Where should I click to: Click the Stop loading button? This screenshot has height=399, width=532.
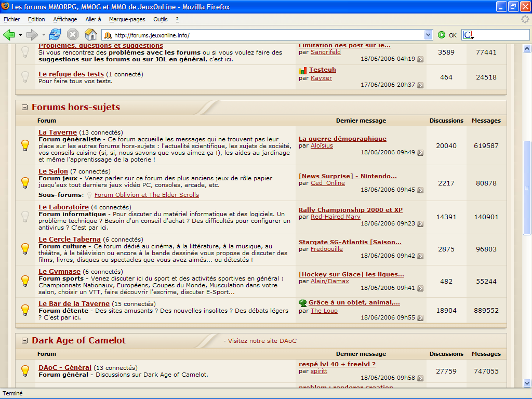click(73, 35)
